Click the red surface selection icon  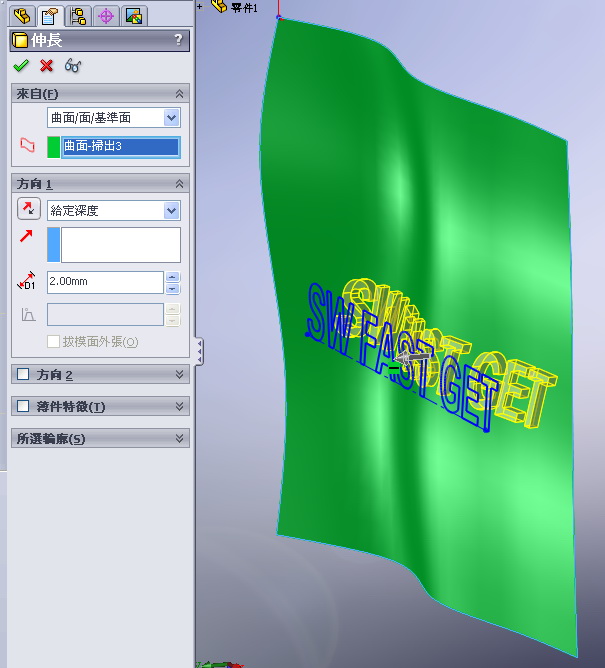(27, 145)
